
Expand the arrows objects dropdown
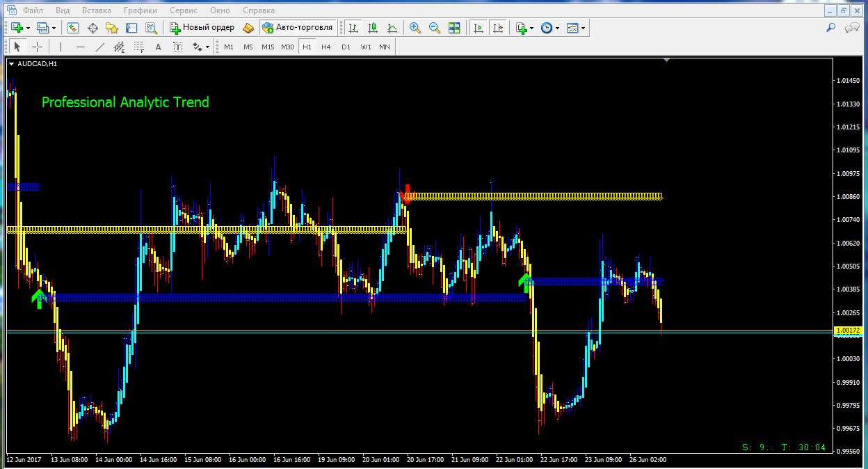tap(207, 47)
